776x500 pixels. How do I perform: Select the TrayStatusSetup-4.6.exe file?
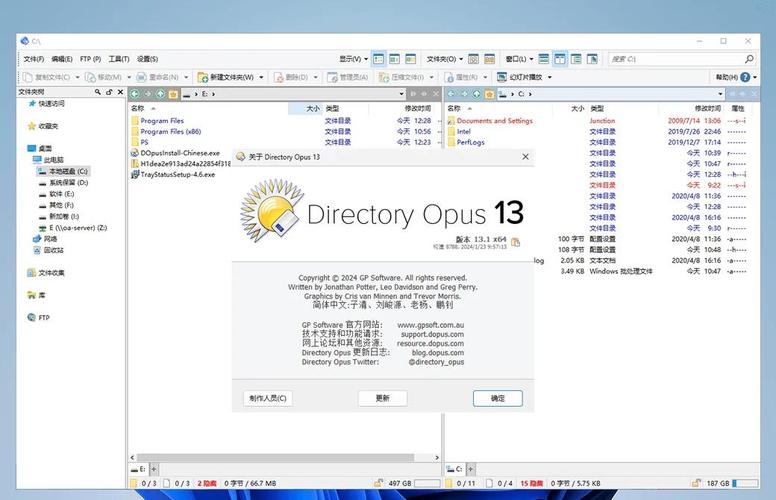point(177,174)
